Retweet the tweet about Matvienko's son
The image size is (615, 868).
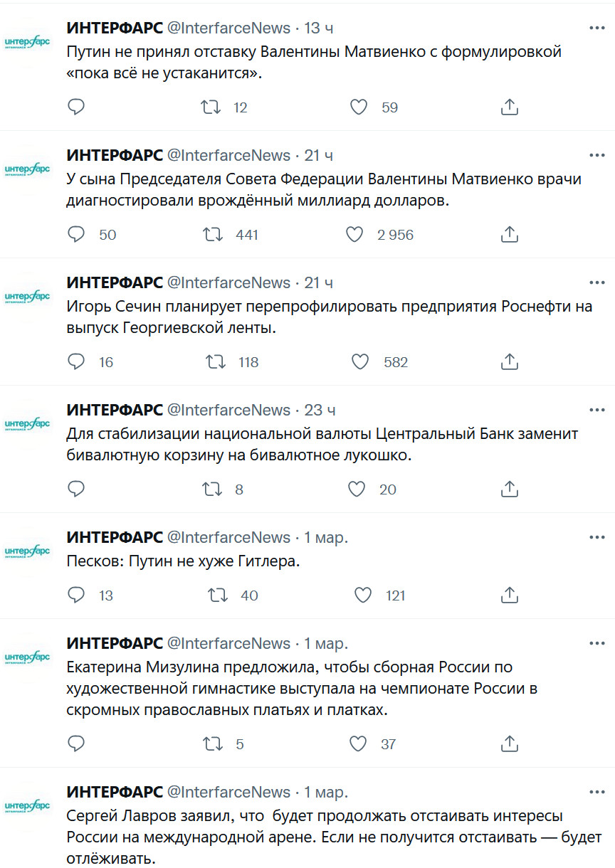213,235
